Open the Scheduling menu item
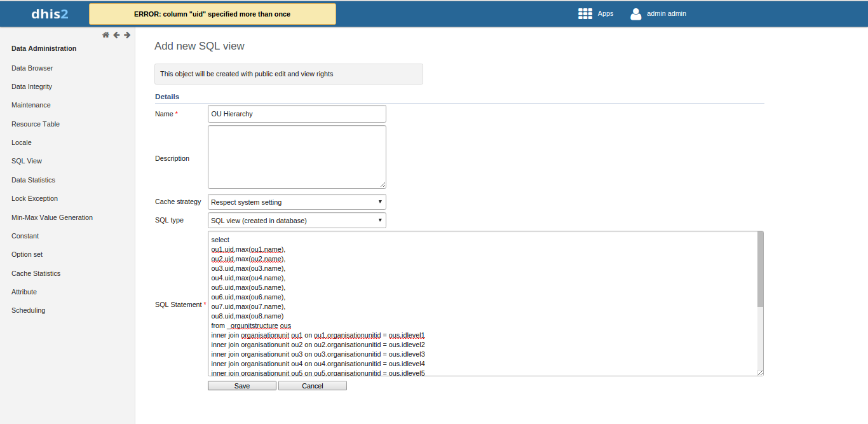The width and height of the screenshot is (868, 424). [x=28, y=310]
